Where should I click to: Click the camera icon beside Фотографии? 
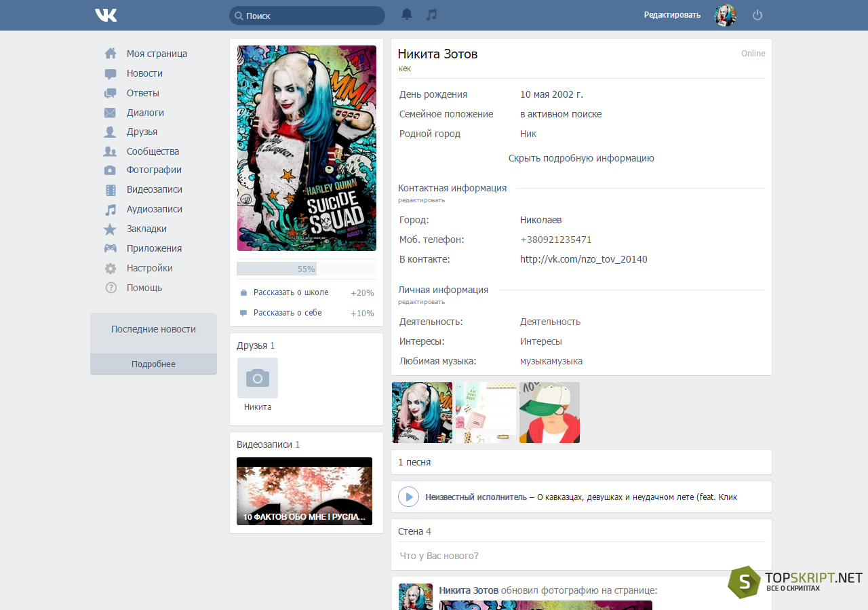(111, 170)
